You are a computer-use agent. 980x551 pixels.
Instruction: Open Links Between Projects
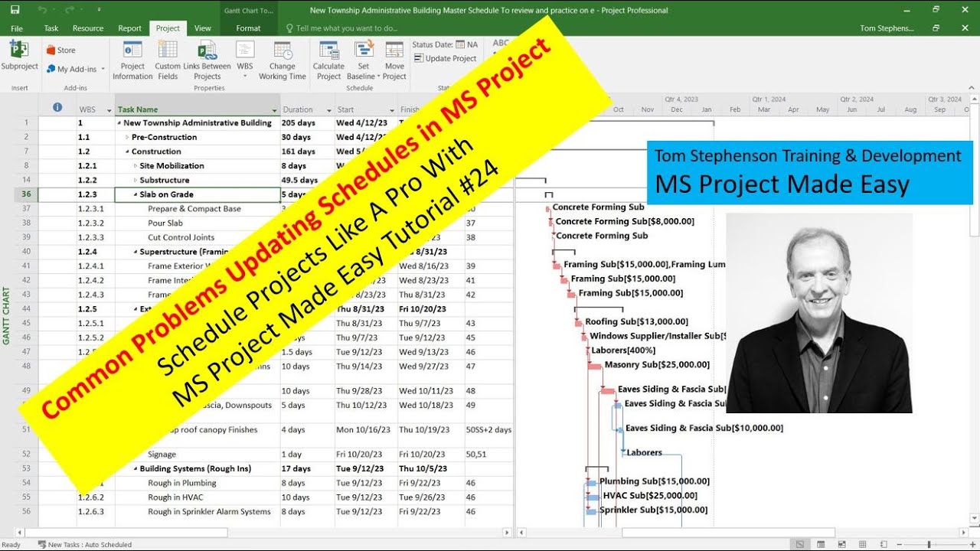pyautogui.click(x=207, y=60)
